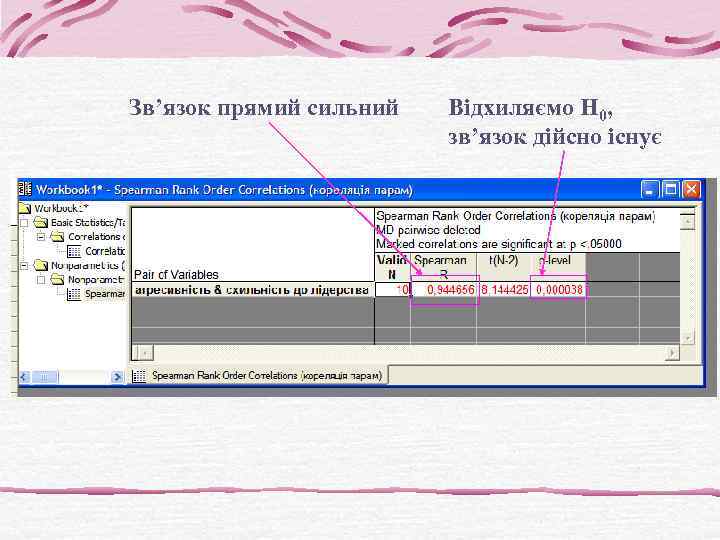
Task: Click the Spearman R column header
Action: point(444,267)
